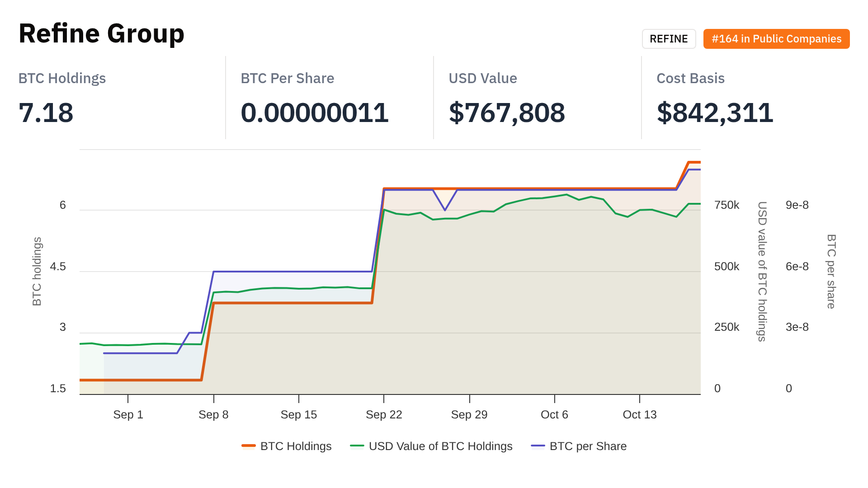Screen dimensions: 868x488
Task: Click the BTC Holdings 7.18 value
Action: [46, 113]
